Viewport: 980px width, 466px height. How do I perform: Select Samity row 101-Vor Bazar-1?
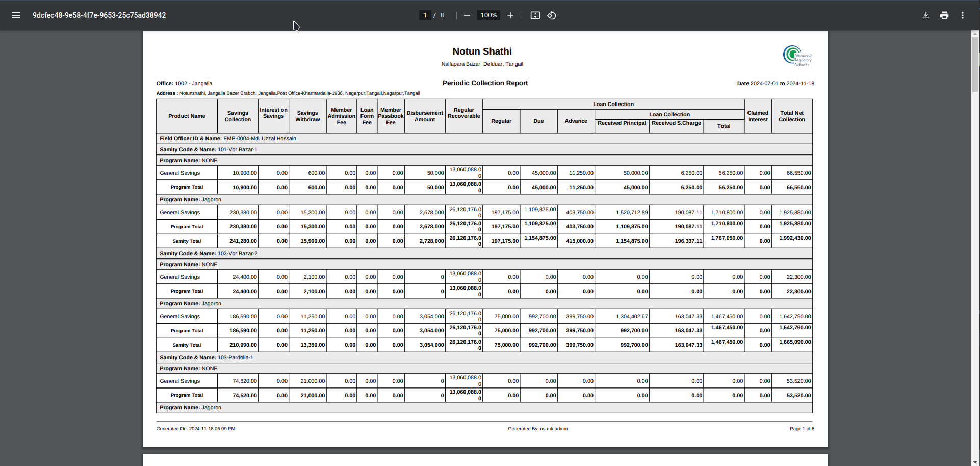pyautogui.click(x=484, y=149)
